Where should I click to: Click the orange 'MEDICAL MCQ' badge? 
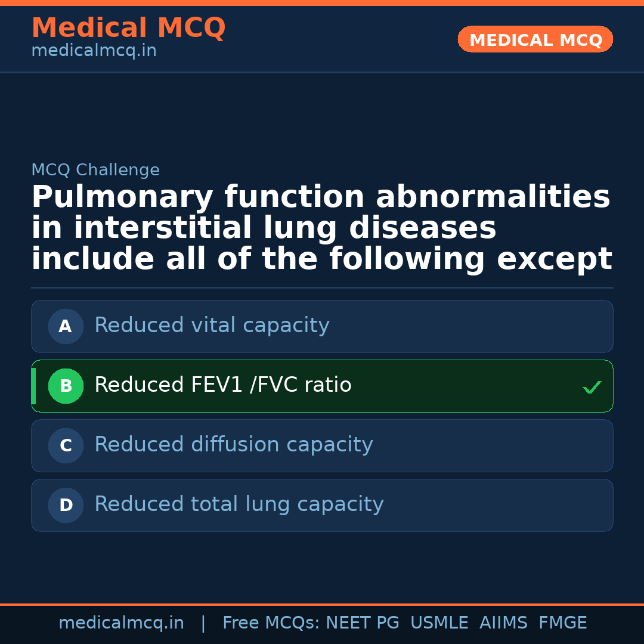tap(535, 39)
